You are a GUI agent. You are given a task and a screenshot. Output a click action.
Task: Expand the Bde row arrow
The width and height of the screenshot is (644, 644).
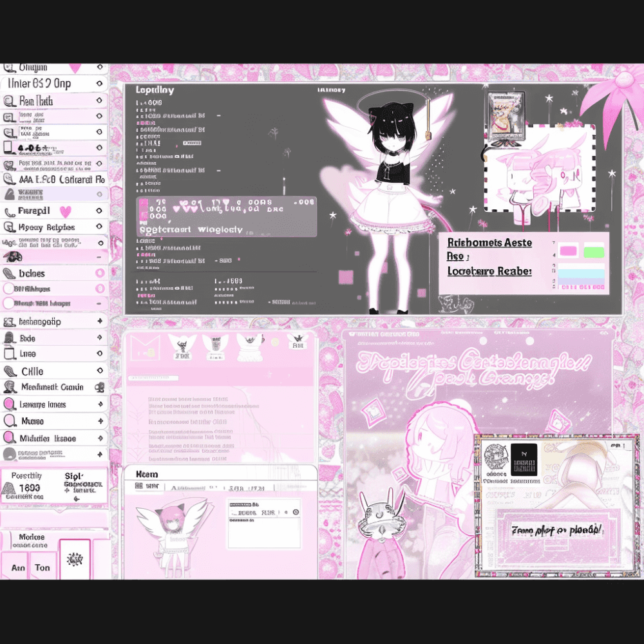(x=99, y=337)
